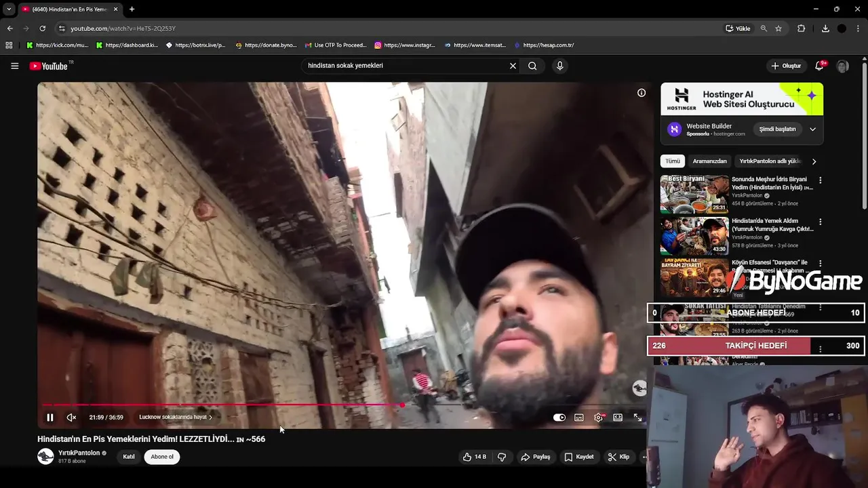868x488 pixels.
Task: Click the Paylaş share button
Action: click(536, 457)
